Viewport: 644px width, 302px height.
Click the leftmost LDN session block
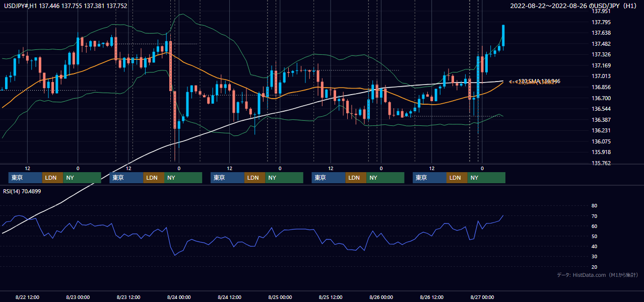point(52,178)
